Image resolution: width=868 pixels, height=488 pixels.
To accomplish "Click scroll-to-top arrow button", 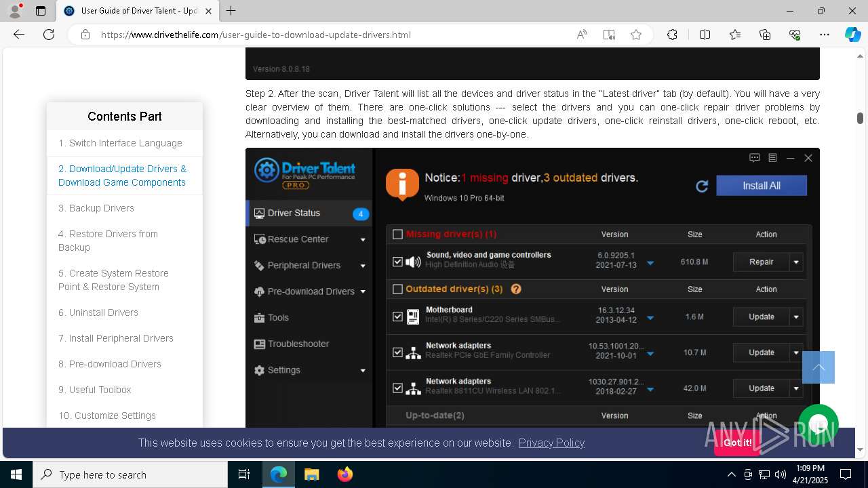I will (x=818, y=367).
